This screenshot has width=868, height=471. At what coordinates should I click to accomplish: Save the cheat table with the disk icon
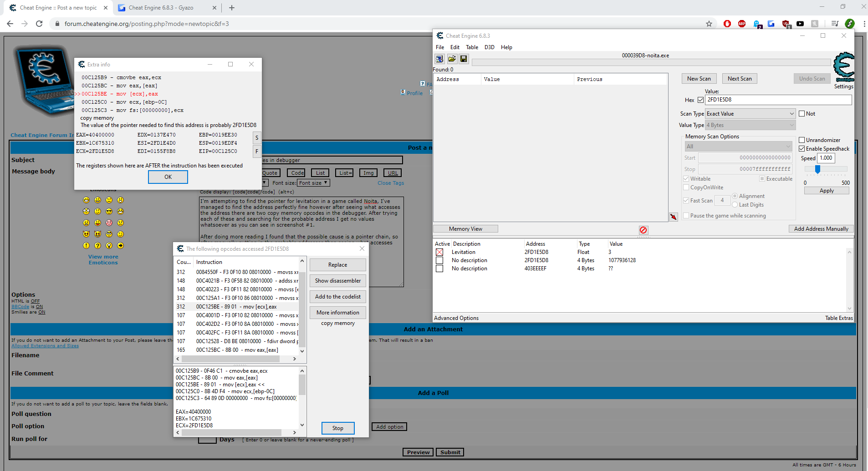pos(464,59)
